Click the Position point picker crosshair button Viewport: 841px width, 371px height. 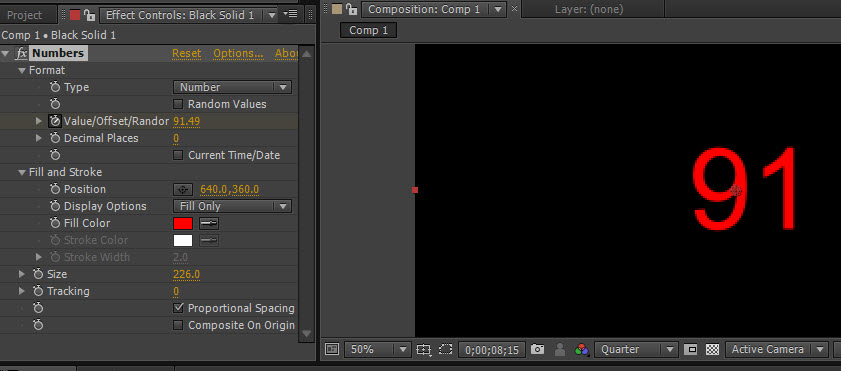coord(183,189)
